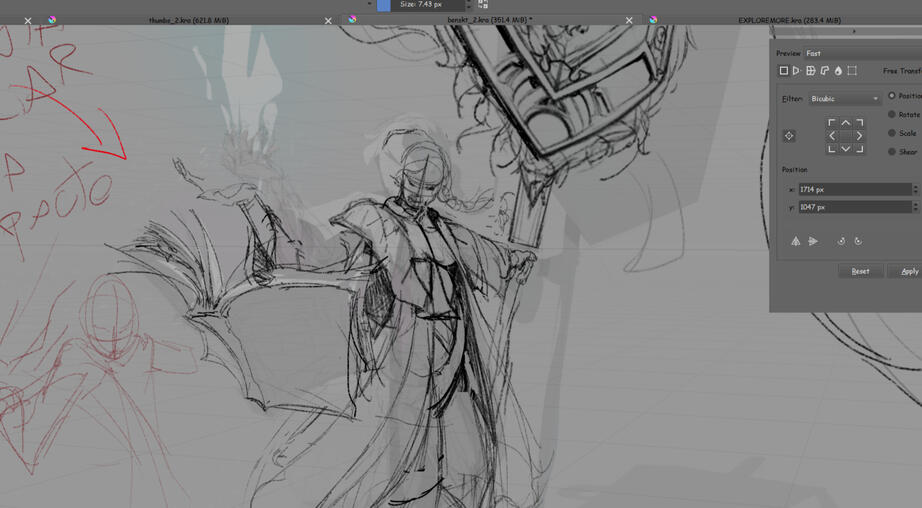Set anchor to bottom-right corner
922x508 pixels.
coord(860,149)
